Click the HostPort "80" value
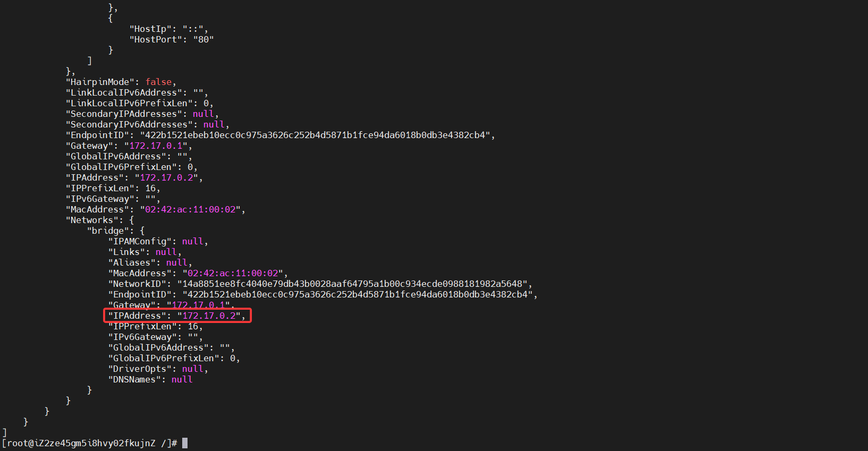The width and height of the screenshot is (868, 451). coord(203,39)
